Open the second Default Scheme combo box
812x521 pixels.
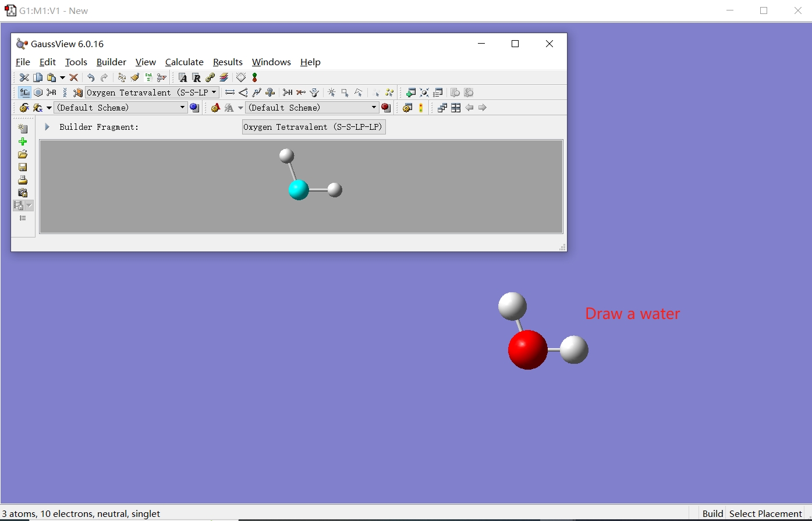(312, 108)
